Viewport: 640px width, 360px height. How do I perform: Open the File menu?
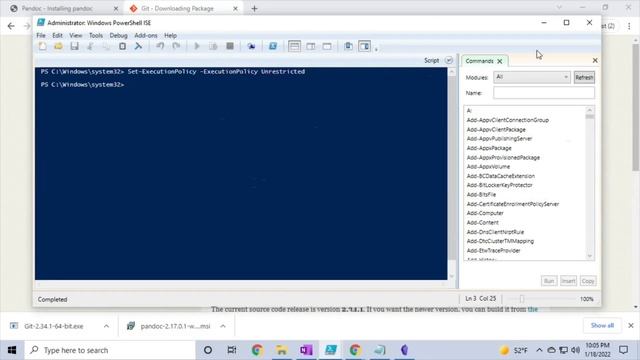(41, 36)
